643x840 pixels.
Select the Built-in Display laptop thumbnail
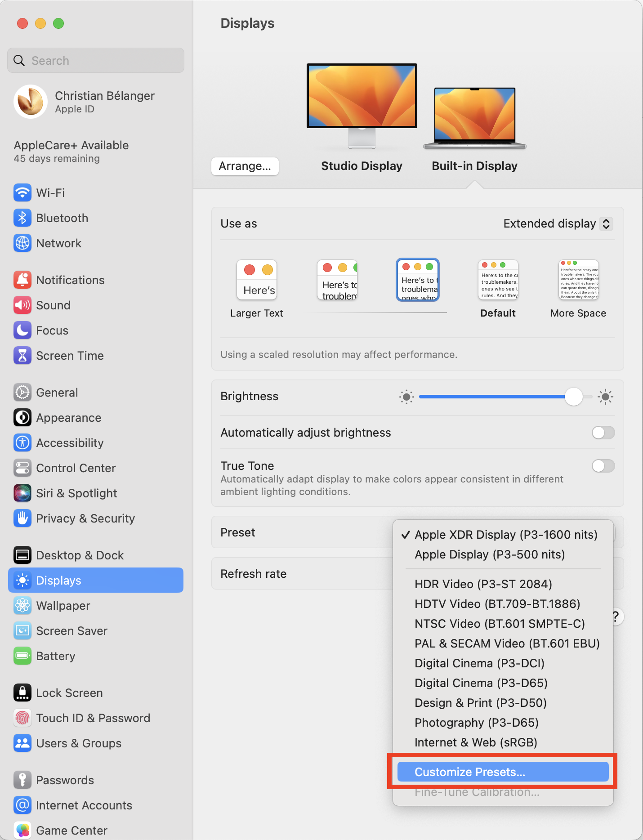pyautogui.click(x=475, y=118)
